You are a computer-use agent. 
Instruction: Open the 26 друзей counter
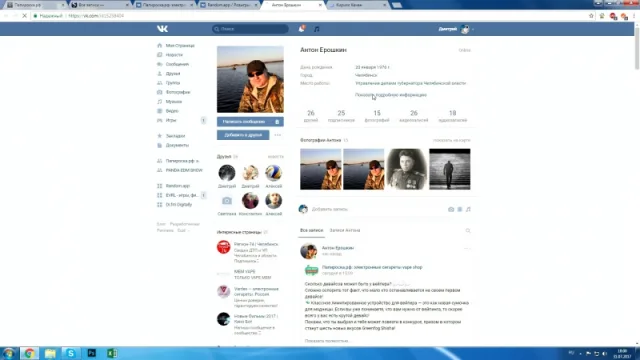point(311,116)
